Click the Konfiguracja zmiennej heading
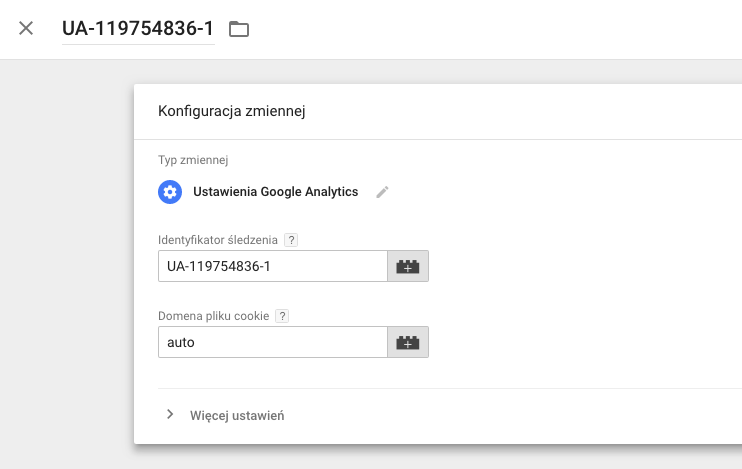Screen dimensions: 742x469 [231, 111]
